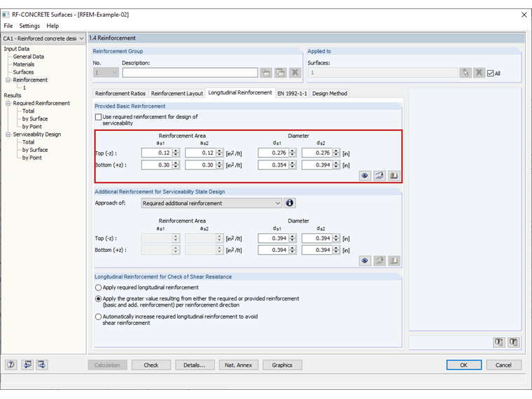Select Total under Required Reinforcement

click(28, 111)
